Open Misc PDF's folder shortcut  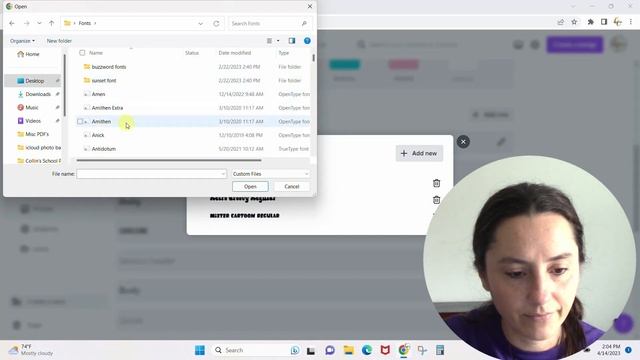(x=33, y=134)
